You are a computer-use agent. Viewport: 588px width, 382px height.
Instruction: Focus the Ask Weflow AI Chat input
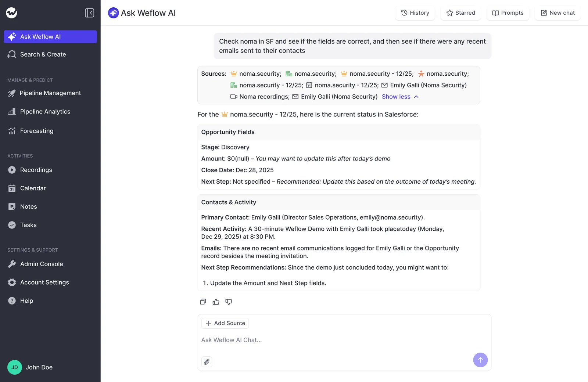pos(344,340)
